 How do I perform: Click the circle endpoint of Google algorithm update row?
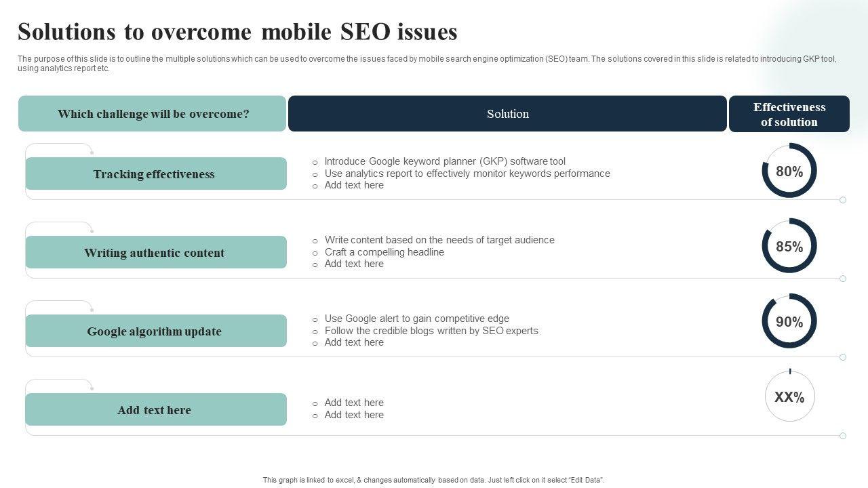843,357
